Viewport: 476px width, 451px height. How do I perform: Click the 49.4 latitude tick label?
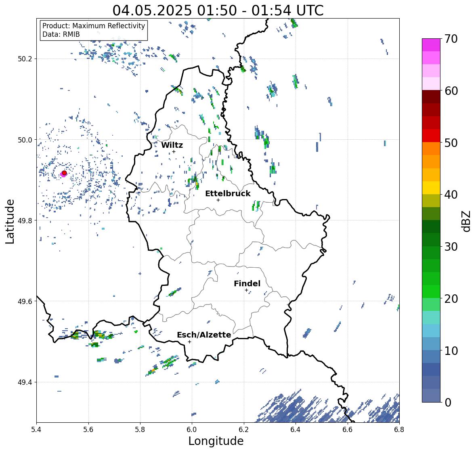coord(25,382)
